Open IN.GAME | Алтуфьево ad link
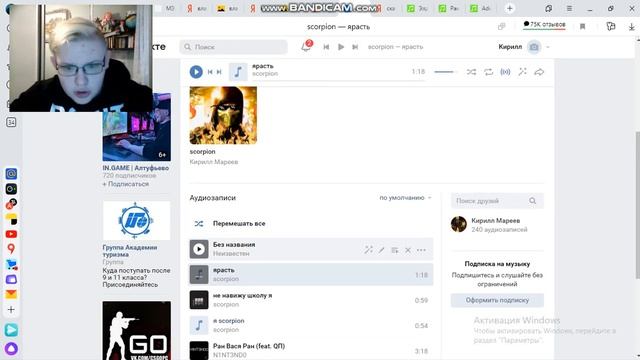This screenshot has height=360, width=640. [136, 168]
